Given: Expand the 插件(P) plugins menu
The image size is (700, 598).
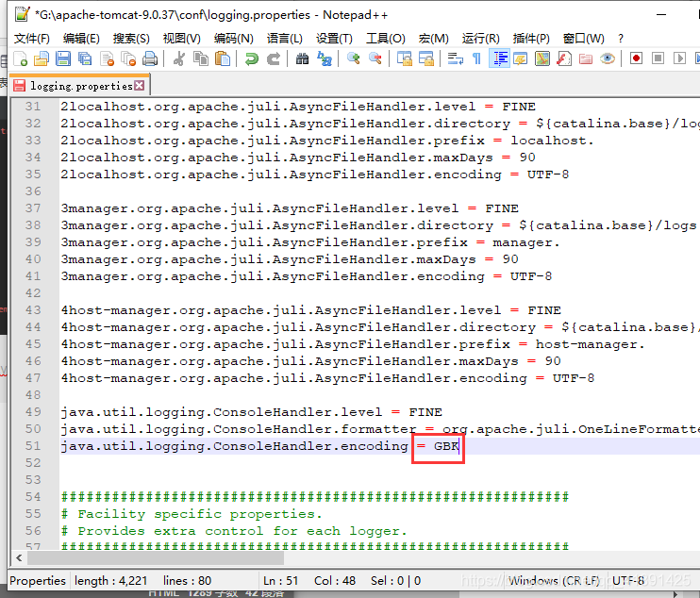Looking at the screenshot, I should 531,38.
